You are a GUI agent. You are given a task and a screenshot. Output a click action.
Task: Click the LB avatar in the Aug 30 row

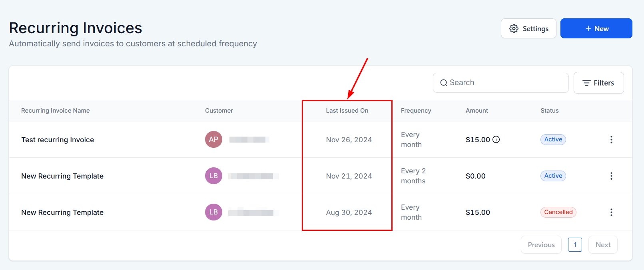(x=213, y=212)
